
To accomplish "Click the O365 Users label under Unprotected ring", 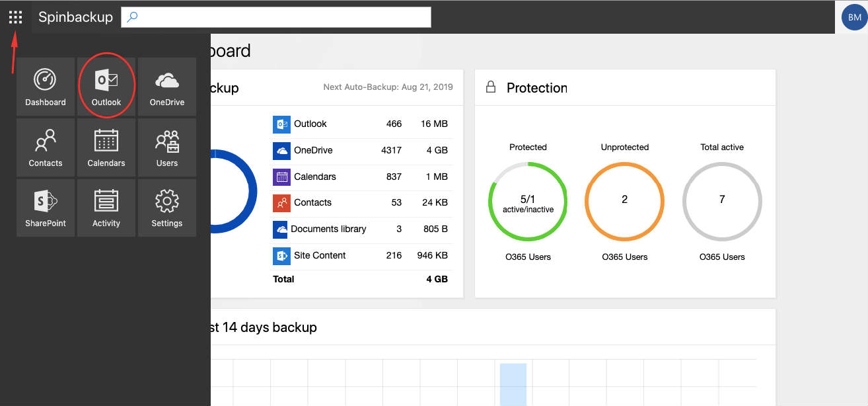I will pyautogui.click(x=625, y=257).
